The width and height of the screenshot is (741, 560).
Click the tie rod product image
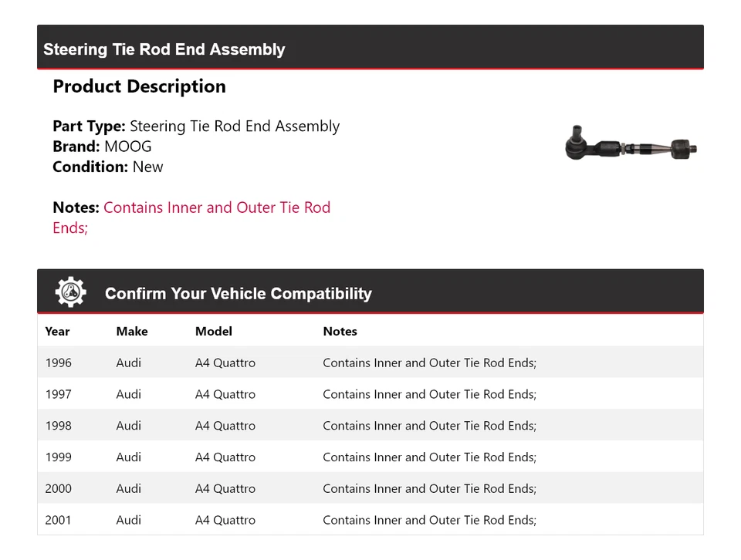coord(631,145)
